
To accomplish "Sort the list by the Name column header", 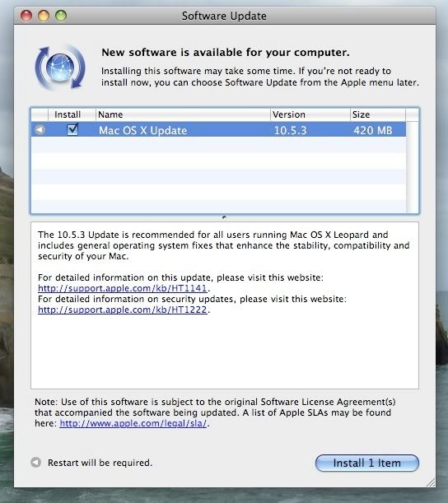I will click(x=183, y=114).
